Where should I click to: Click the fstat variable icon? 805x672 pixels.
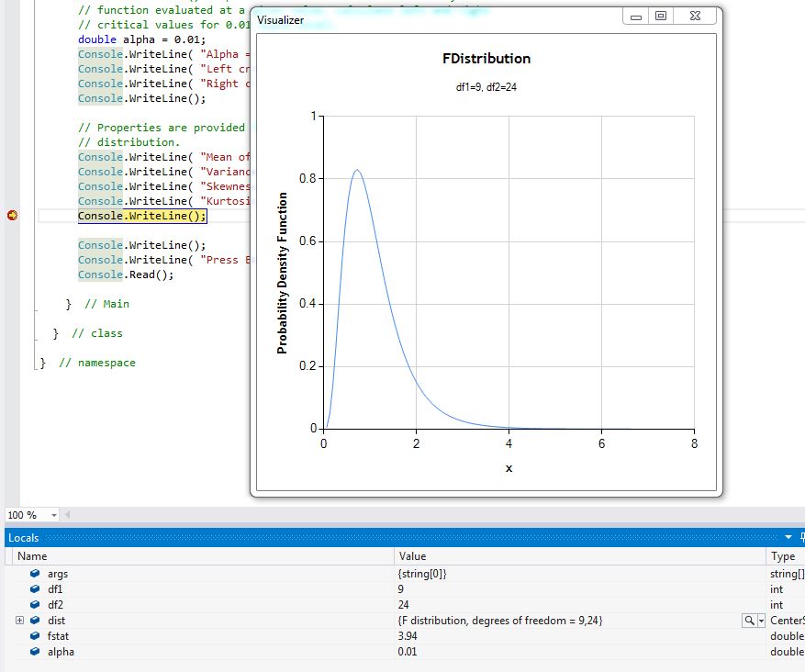pos(35,636)
